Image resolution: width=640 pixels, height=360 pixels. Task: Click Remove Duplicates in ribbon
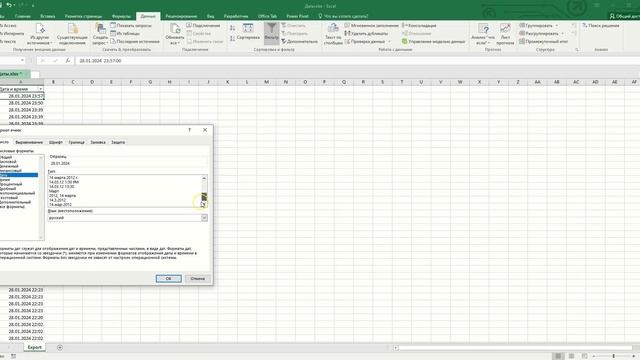tap(366, 33)
